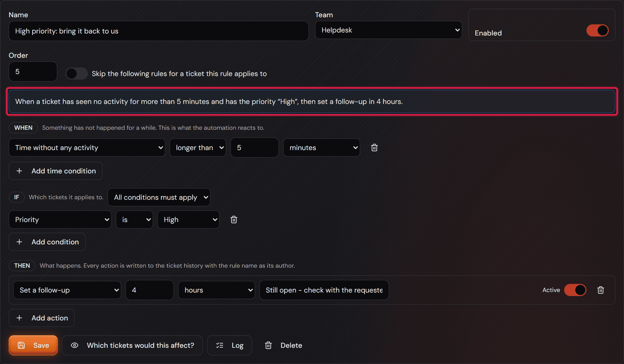Viewport: 624px width, 364px height.
Task: Open the All conditions must apply dropdown
Action: point(159,197)
